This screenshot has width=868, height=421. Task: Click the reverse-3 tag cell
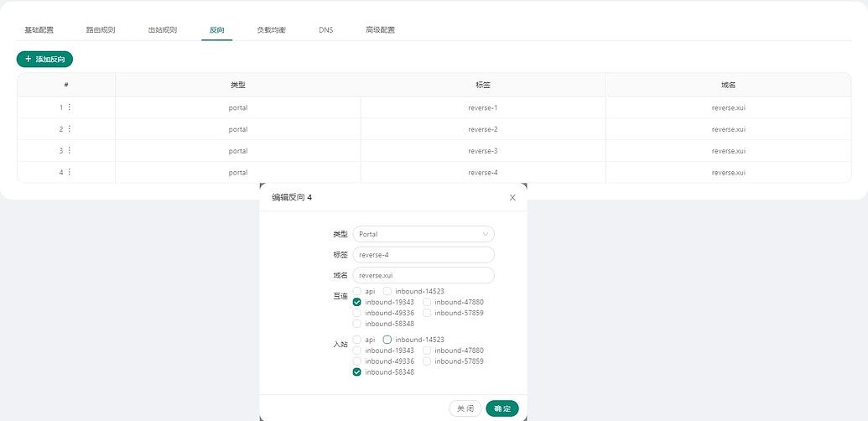tap(483, 151)
